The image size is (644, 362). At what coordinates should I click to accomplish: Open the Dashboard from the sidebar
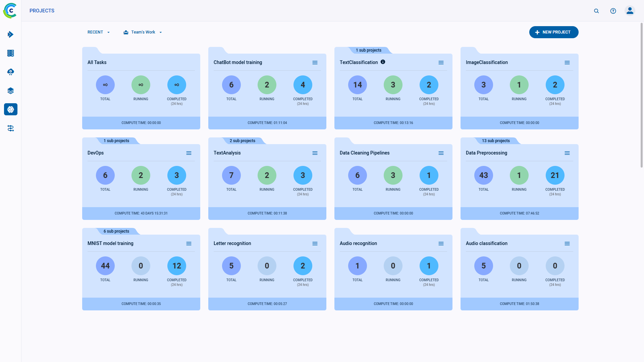coord(10,35)
